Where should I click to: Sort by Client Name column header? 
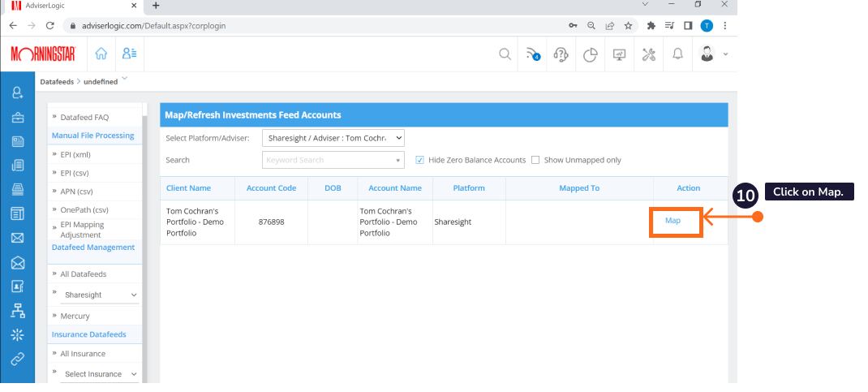pyautogui.click(x=188, y=188)
